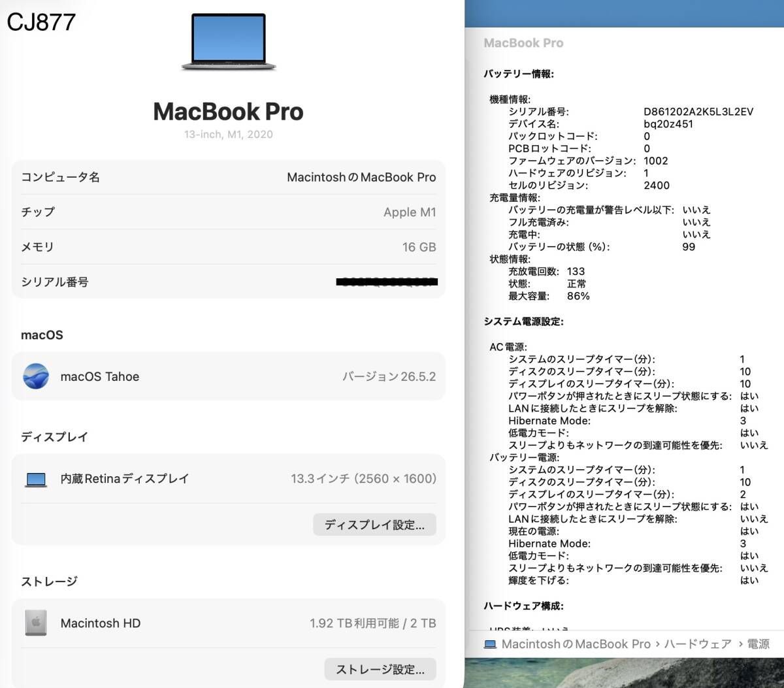Click 'チップ' row label
Screen dimensions: 784x688
(x=38, y=212)
